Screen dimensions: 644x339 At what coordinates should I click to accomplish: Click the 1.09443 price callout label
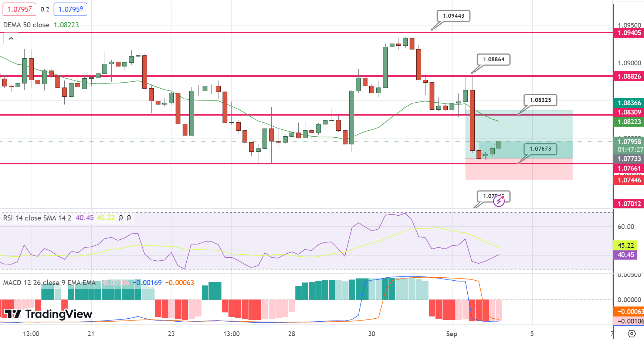click(454, 16)
